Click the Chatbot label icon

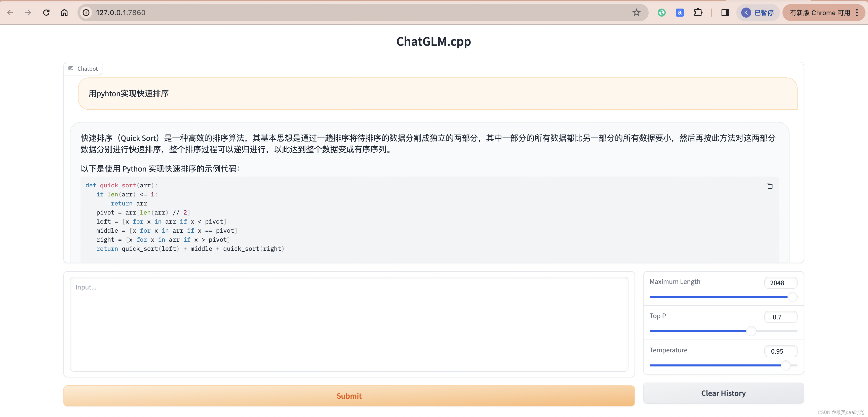coord(71,68)
